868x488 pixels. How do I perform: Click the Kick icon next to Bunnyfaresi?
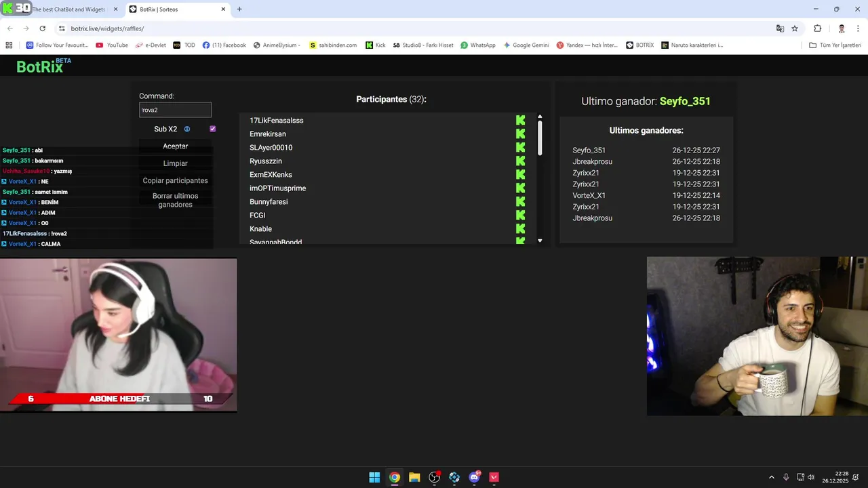[520, 201]
